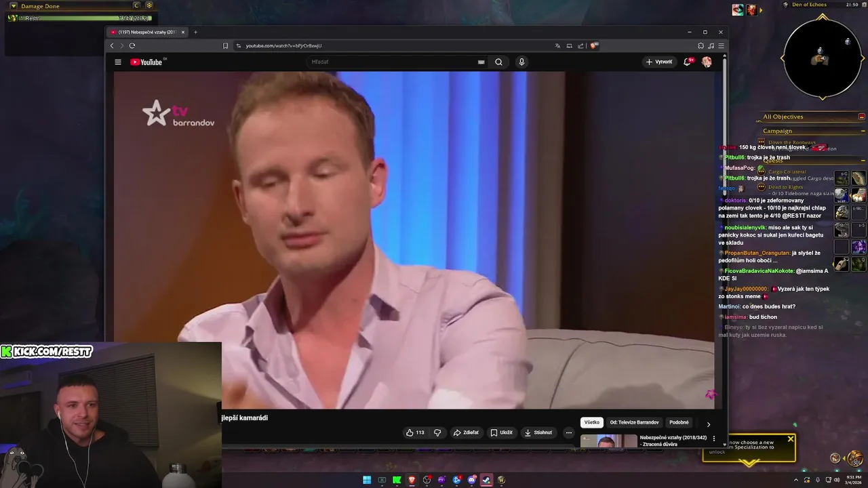Open the Brave Shields icon
Image resolution: width=868 pixels, height=488 pixels.
click(593, 45)
